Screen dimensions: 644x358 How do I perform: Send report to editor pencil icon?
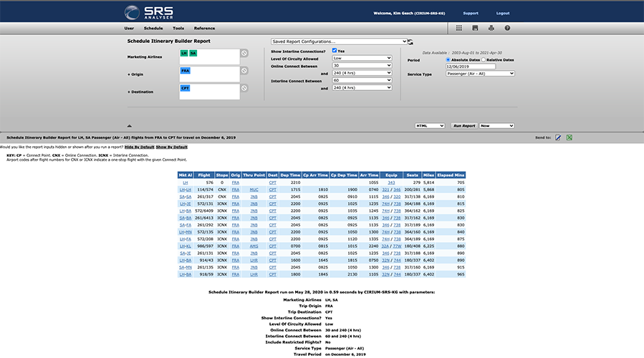[558, 137]
